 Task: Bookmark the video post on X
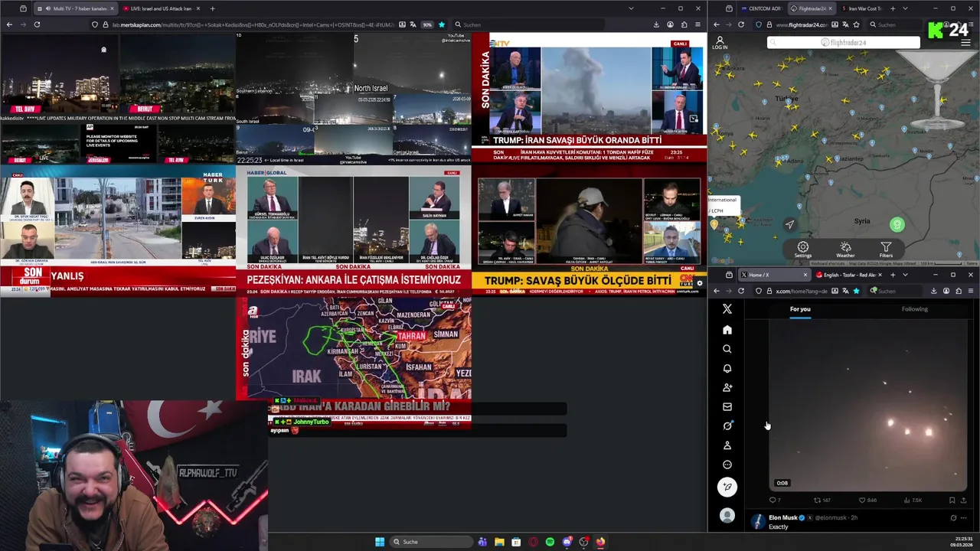(952, 500)
